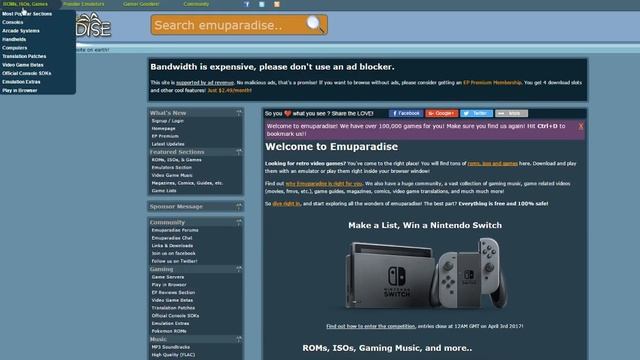
Task: Open Signup / Login link
Action: pos(168,121)
